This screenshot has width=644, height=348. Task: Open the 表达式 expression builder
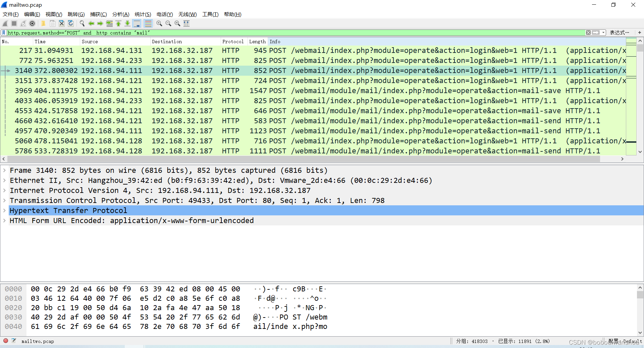pos(619,32)
